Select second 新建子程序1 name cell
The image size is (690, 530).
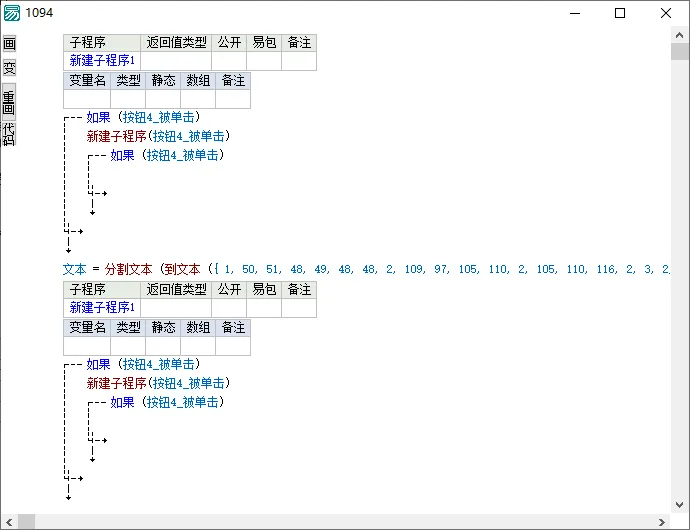click(102, 308)
